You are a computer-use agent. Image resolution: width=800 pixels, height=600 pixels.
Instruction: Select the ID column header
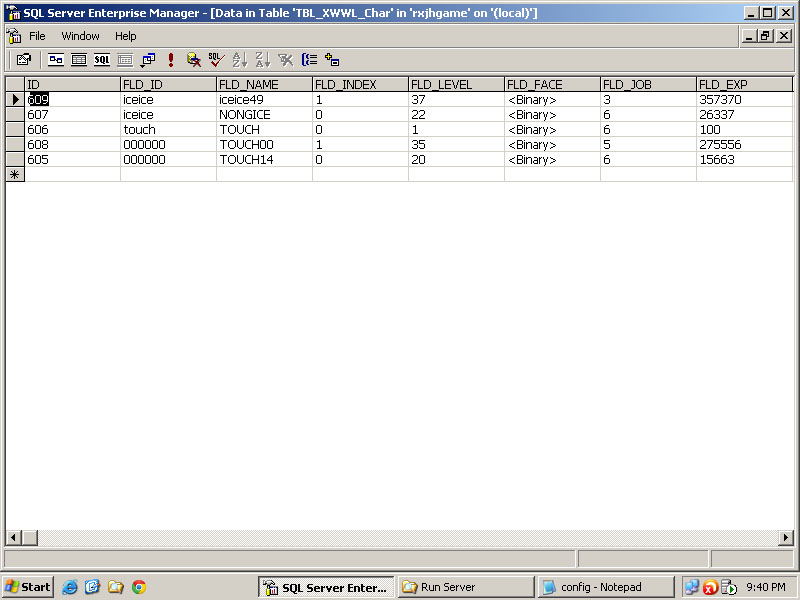(72, 84)
